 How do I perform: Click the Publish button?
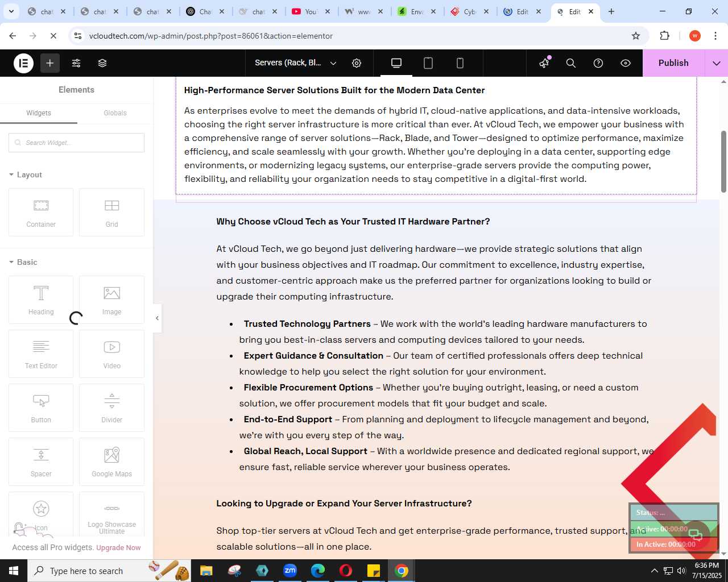click(673, 63)
